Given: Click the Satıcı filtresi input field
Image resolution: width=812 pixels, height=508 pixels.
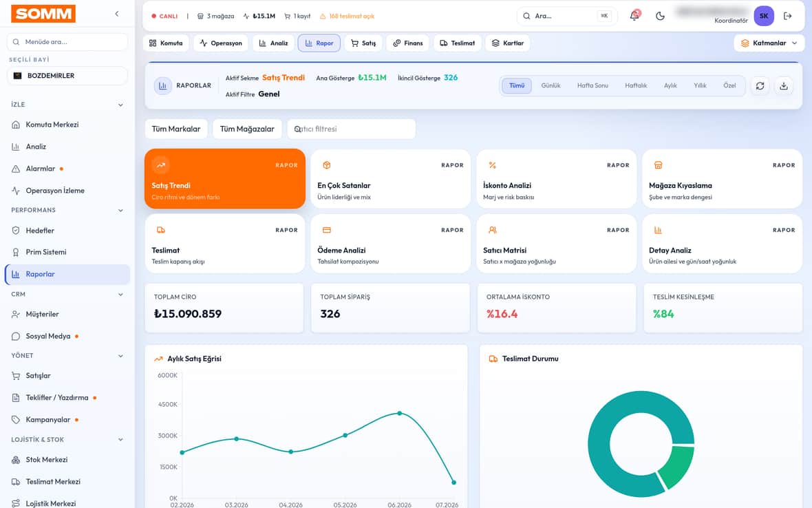Looking at the screenshot, I should point(351,129).
